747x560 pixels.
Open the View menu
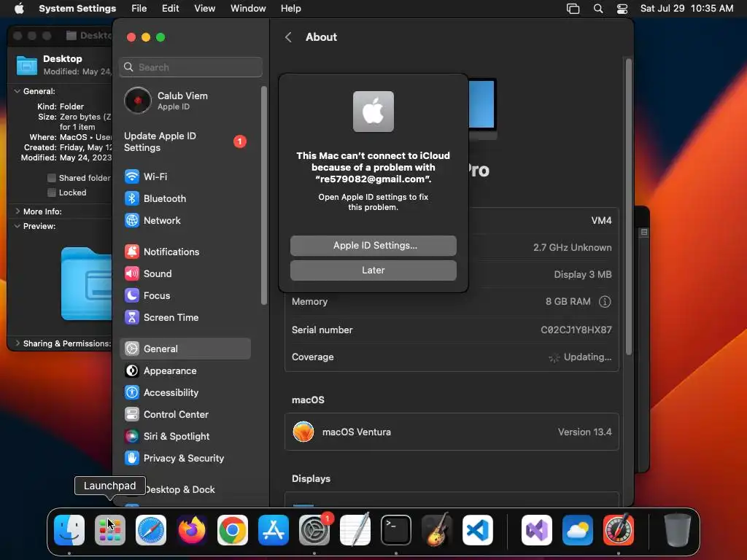point(204,9)
